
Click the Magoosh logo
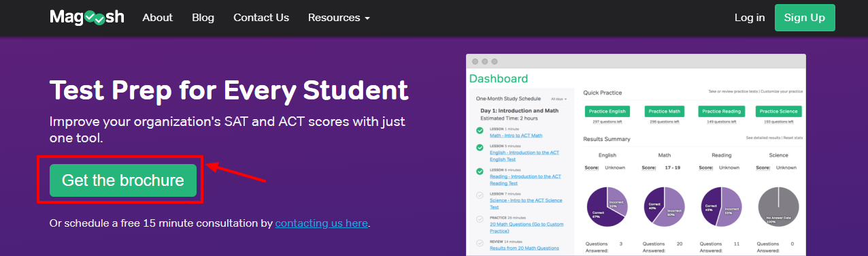pyautogui.click(x=87, y=18)
